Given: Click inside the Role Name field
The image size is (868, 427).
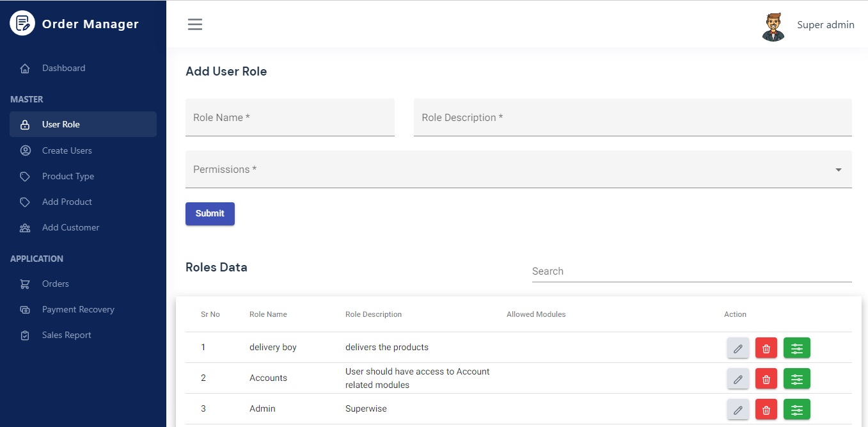Looking at the screenshot, I should pos(290,117).
